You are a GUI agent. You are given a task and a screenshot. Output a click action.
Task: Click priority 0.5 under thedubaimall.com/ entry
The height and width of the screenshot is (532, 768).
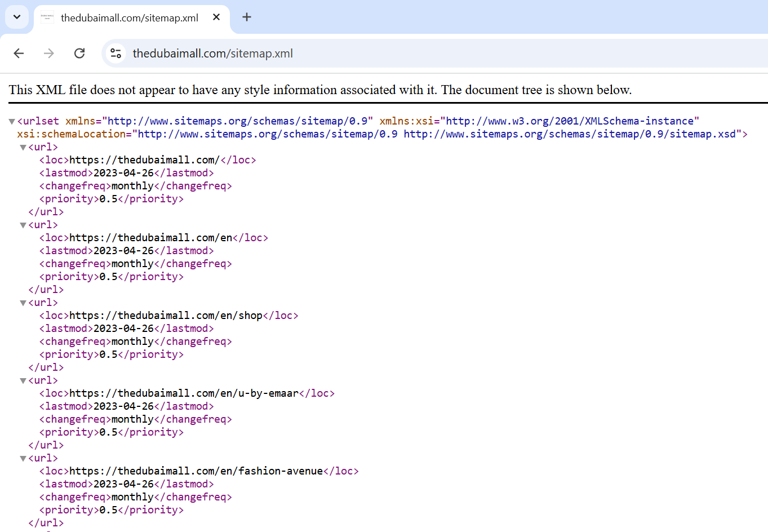[108, 199]
